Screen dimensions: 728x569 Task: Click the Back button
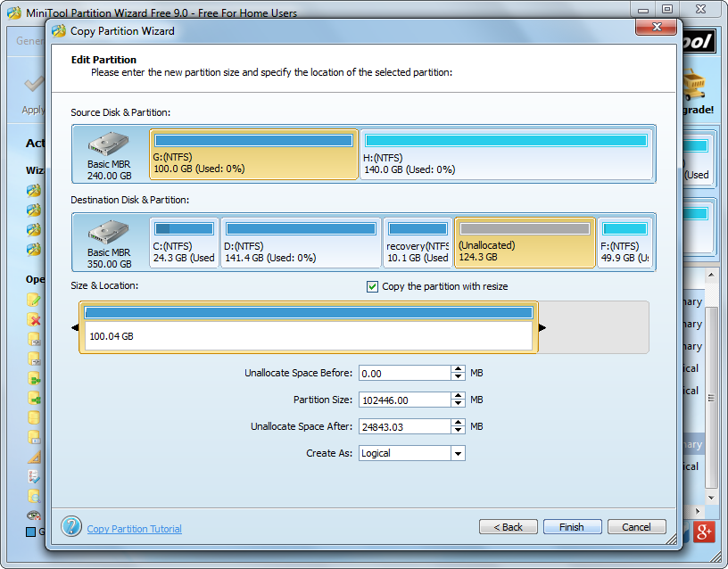[509, 527]
